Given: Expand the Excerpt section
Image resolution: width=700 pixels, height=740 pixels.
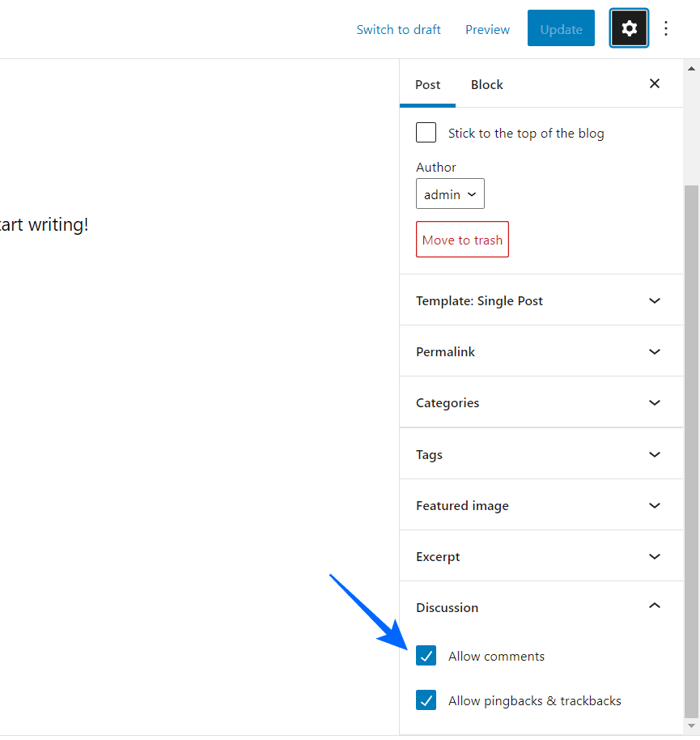Looking at the screenshot, I should pos(654,556).
